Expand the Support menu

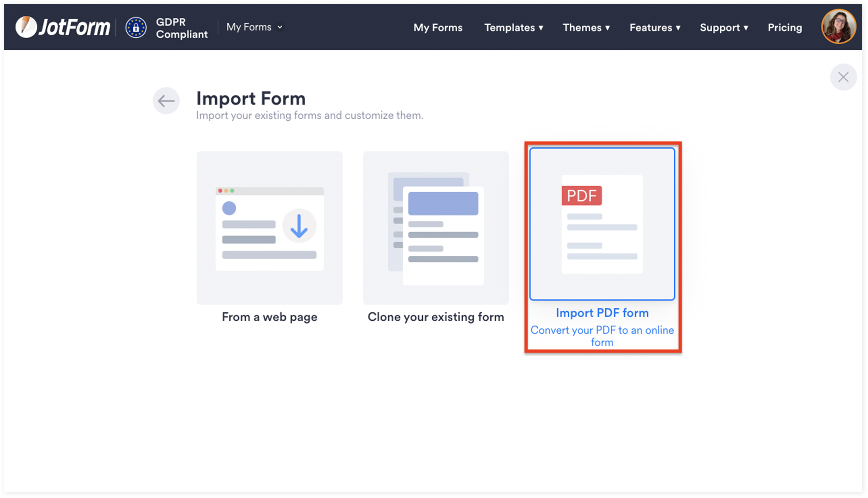[x=724, y=28]
